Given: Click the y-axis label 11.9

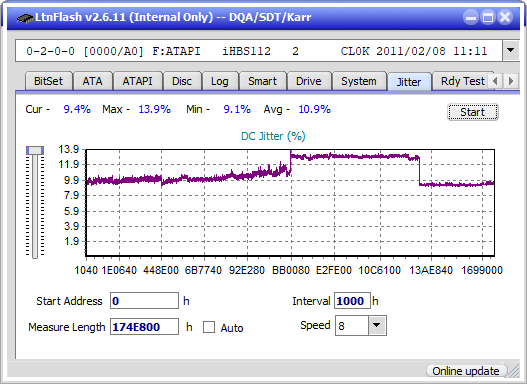Looking at the screenshot, I should click(68, 165).
